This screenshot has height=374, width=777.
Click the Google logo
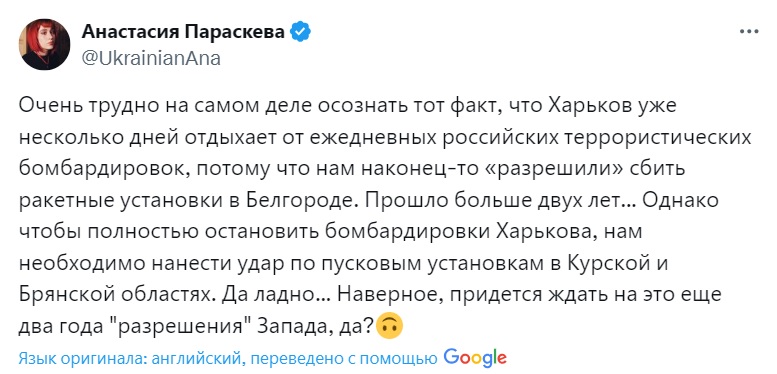coord(475,357)
